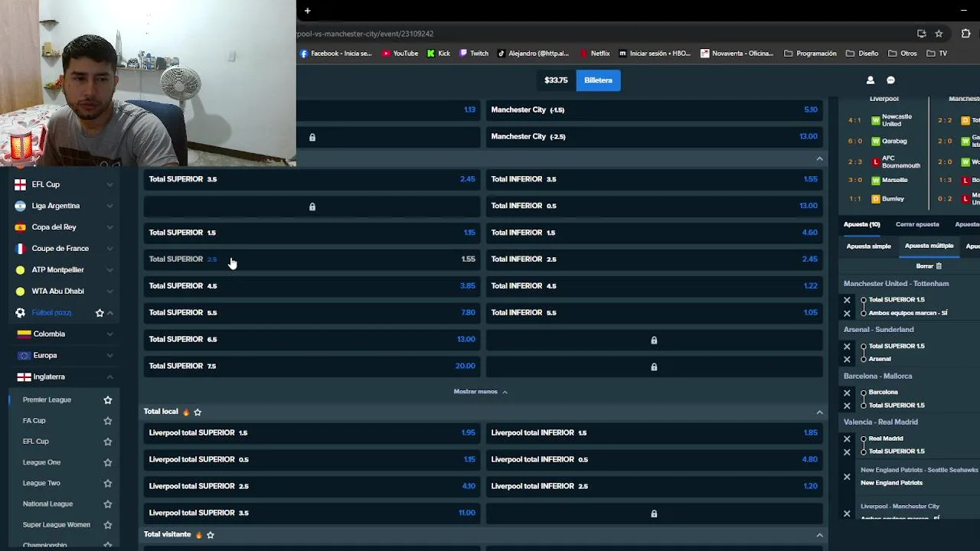Image resolution: width=980 pixels, height=551 pixels.
Task: Remove the Real Madrid selection from bet slip
Action: pyautogui.click(x=847, y=439)
